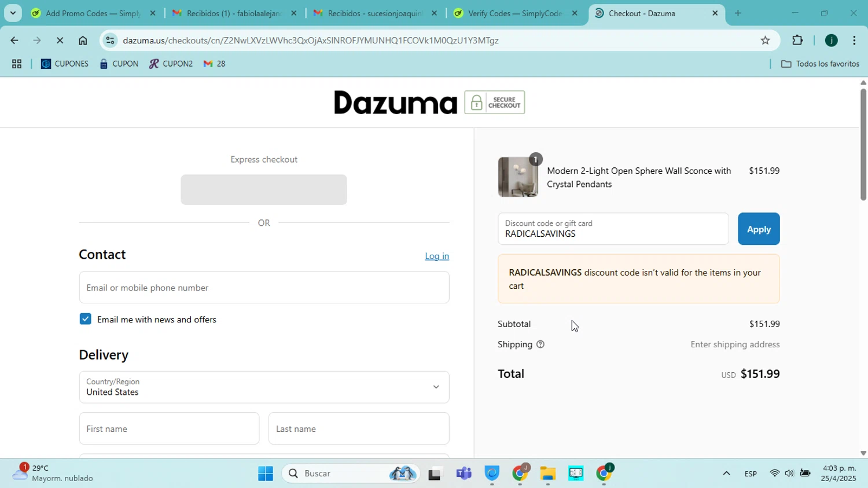
Task: Focus the Email or mobile phone field
Action: (264, 288)
